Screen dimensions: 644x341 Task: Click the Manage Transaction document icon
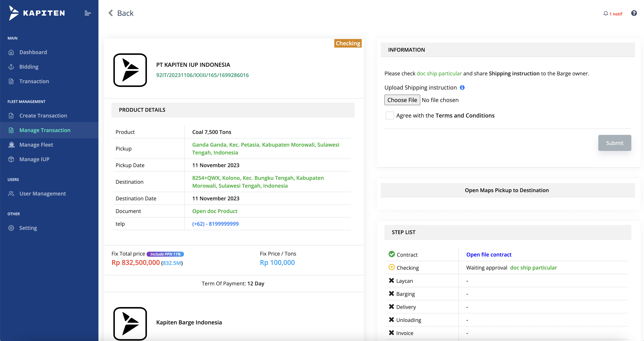pyautogui.click(x=11, y=130)
